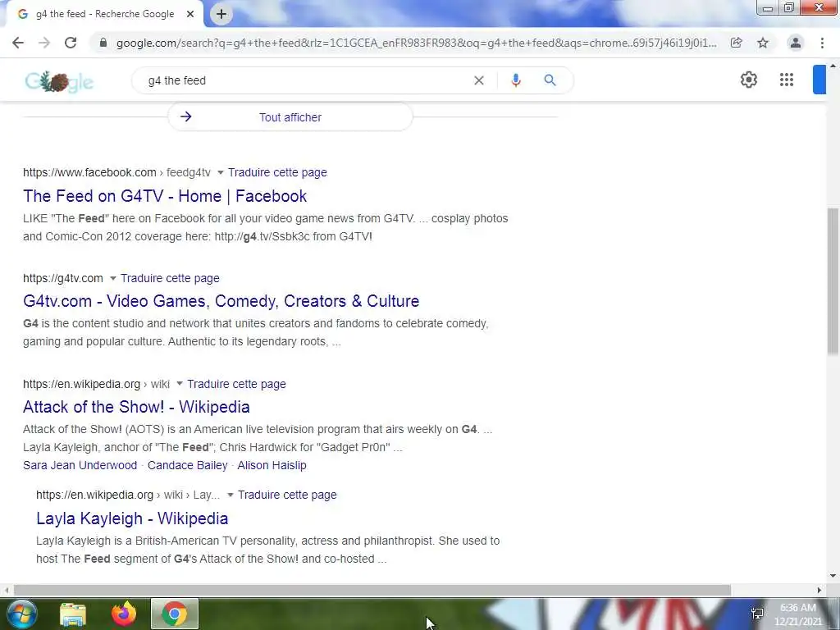Screen dimensions: 840x630
Task: View site security lock info
Action: [x=103, y=43]
